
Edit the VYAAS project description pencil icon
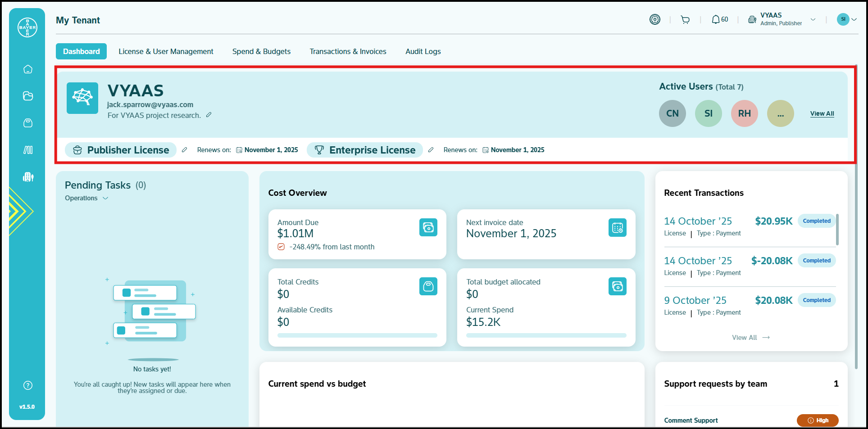tap(209, 115)
